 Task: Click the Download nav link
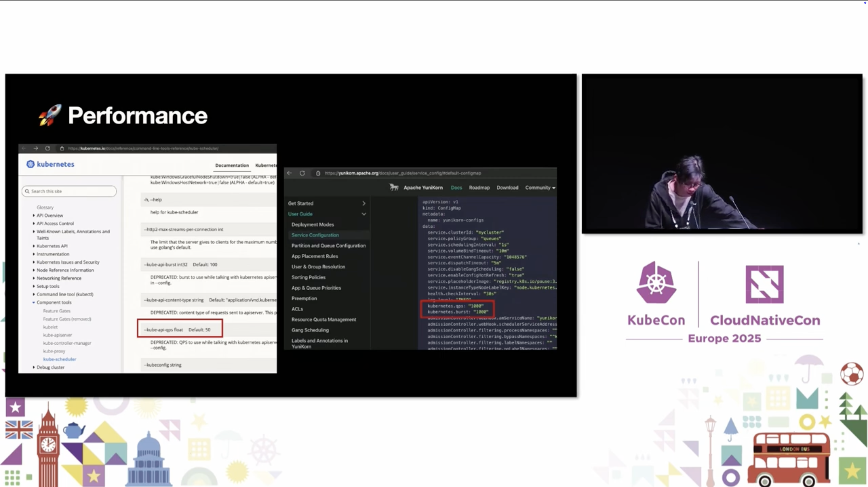[507, 188]
